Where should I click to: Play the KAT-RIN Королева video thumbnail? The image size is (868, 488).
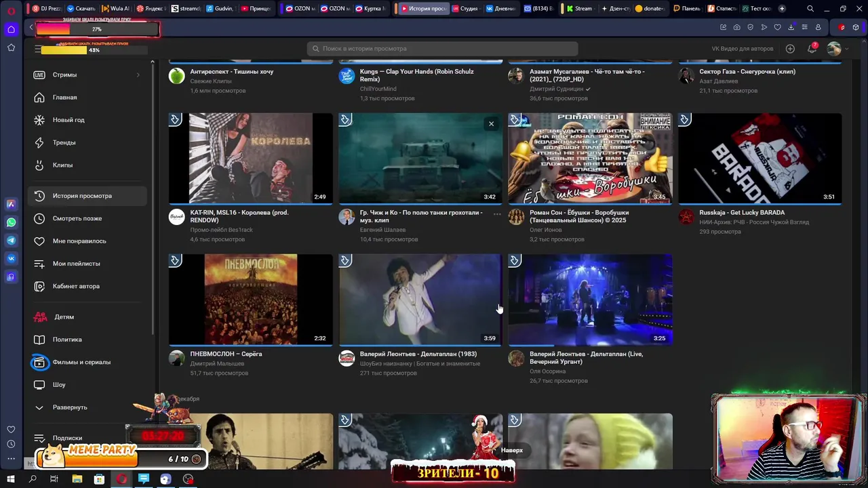tap(251, 159)
